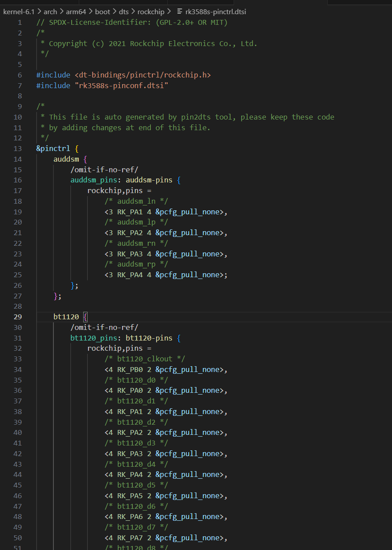Image resolution: width=392 pixels, height=550 pixels.
Task: Click the bt1120_d7 comment
Action: pos(136,527)
